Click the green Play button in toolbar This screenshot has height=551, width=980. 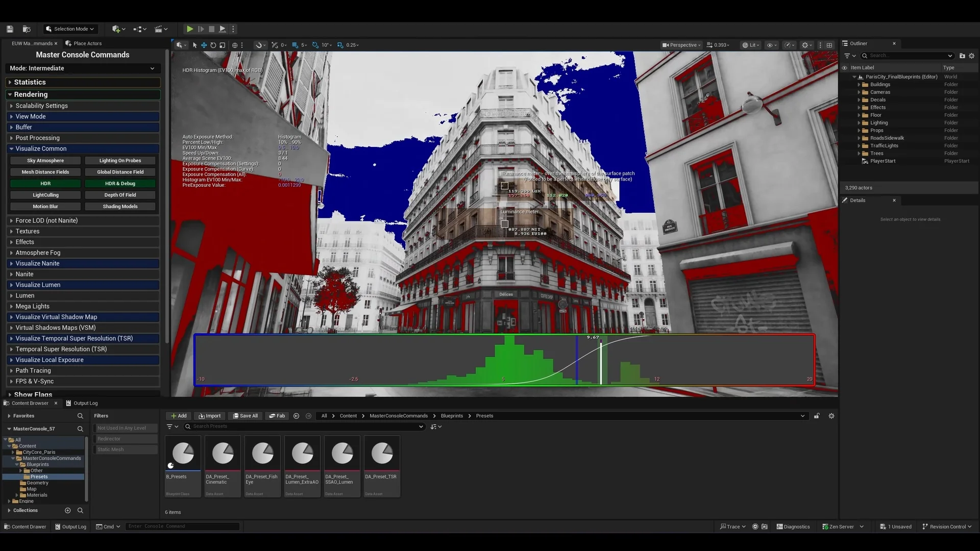point(189,29)
